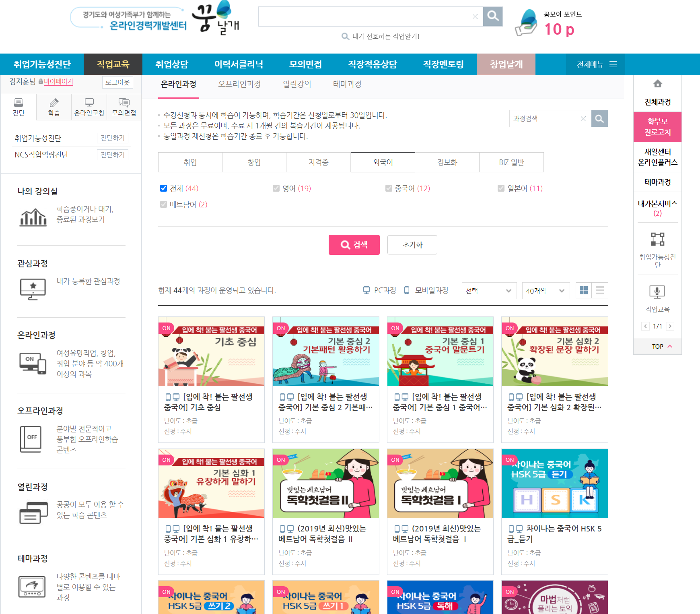This screenshot has height=614, width=700.
Task: Click the course search magnifier button
Action: pyautogui.click(x=599, y=119)
